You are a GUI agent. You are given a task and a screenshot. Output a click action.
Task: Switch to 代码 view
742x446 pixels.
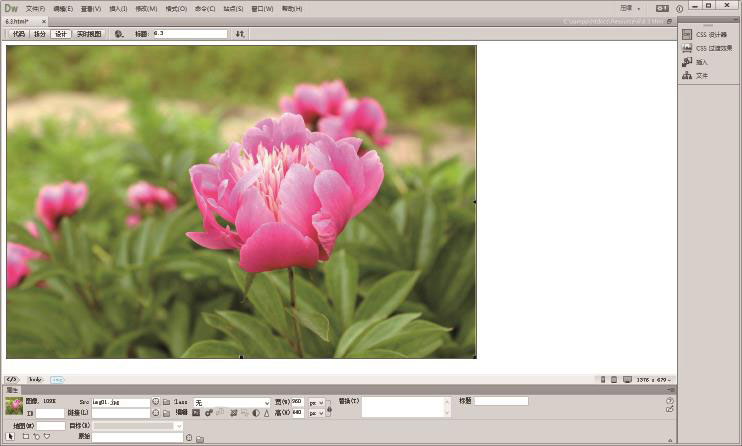point(19,33)
